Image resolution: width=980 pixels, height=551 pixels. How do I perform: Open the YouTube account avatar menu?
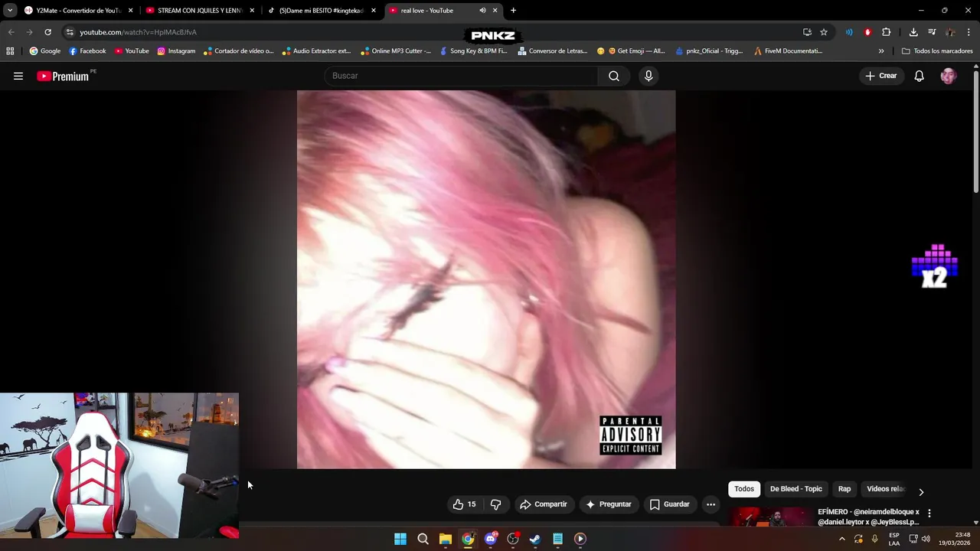pos(949,76)
